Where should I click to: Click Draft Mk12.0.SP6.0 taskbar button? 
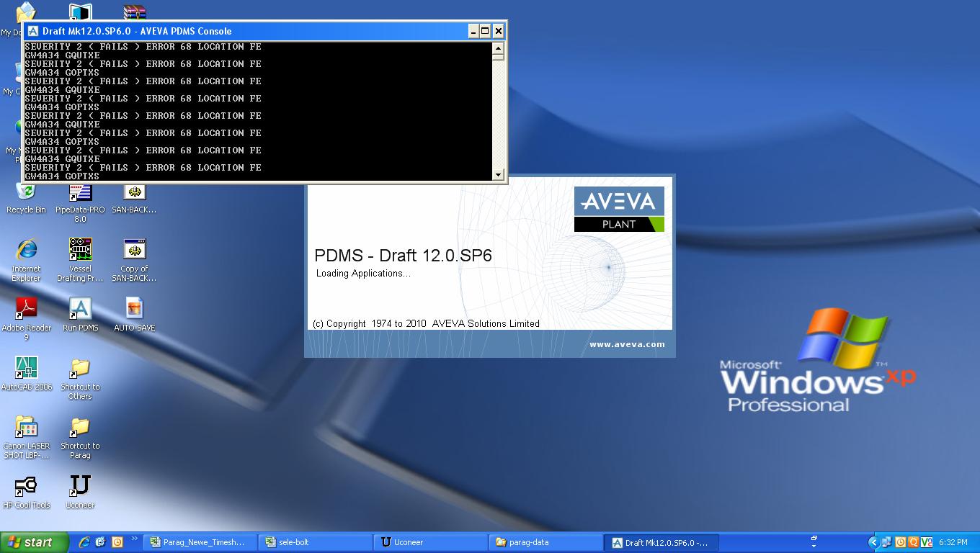661,542
